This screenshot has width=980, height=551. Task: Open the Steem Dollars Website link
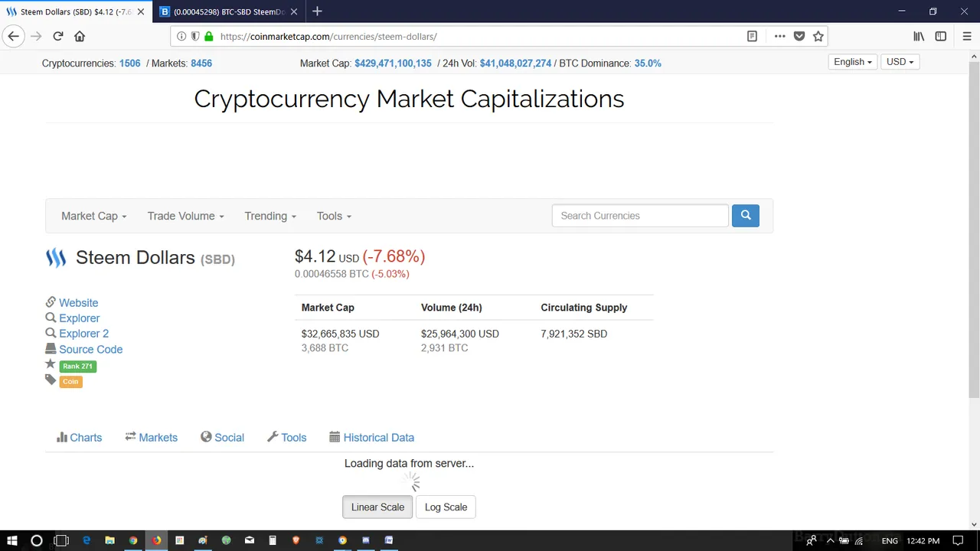[78, 303]
